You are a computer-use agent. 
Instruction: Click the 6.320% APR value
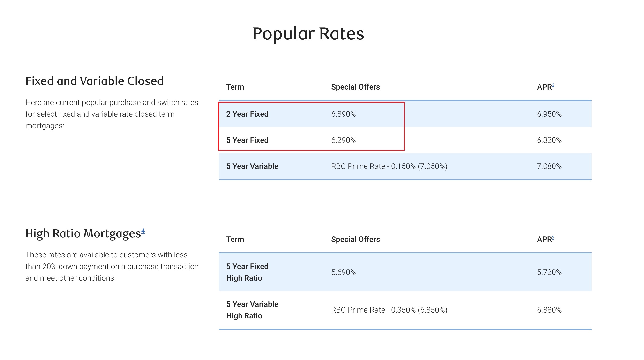[549, 140]
